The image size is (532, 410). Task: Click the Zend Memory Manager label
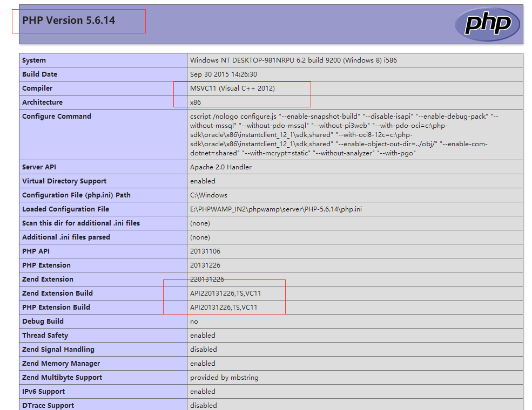point(61,364)
